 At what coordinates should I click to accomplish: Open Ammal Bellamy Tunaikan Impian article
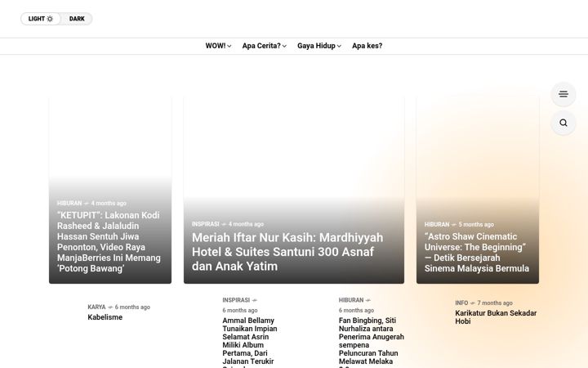point(250,343)
